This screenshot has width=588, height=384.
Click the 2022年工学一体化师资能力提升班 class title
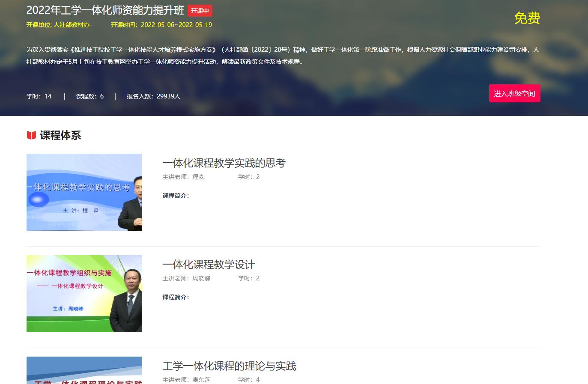[x=105, y=10]
